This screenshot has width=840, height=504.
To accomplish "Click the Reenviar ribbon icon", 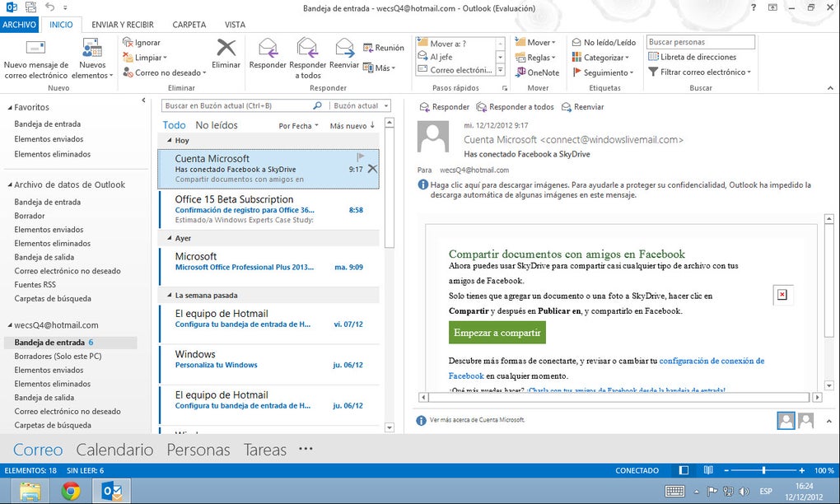I will [344, 48].
